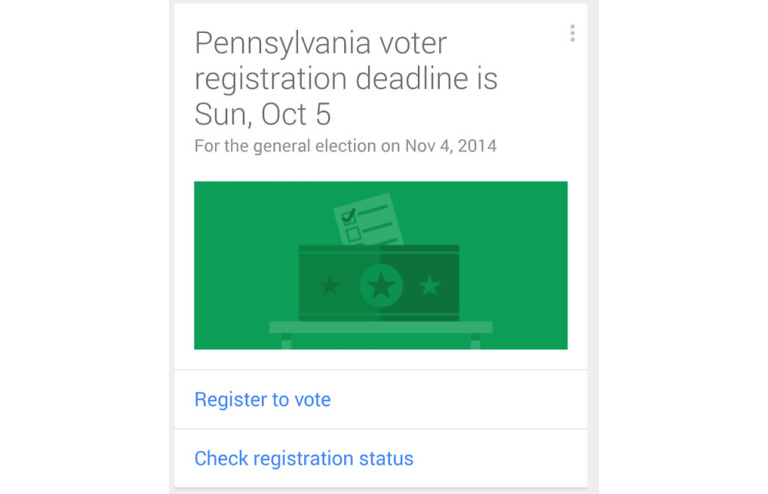Open Check registration status link
Viewport: 768px width, 494px height.
point(303,459)
